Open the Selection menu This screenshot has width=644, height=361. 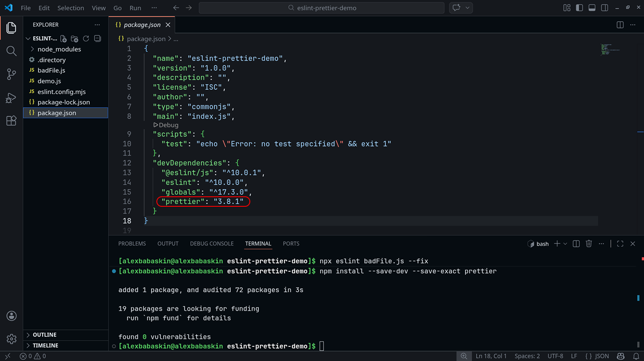tap(70, 8)
